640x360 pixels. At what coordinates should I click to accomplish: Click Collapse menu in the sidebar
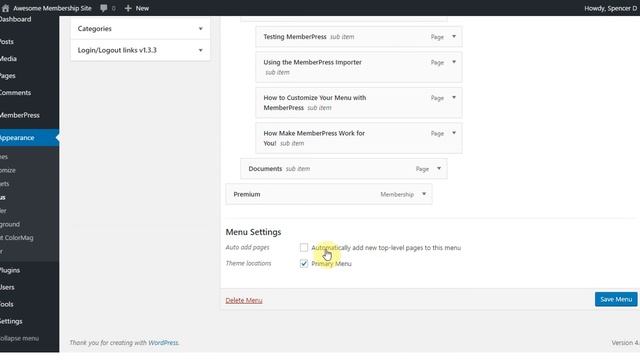click(x=20, y=338)
